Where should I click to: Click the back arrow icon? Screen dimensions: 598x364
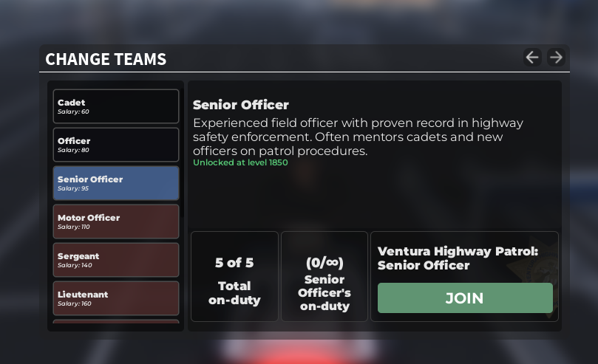point(532,57)
